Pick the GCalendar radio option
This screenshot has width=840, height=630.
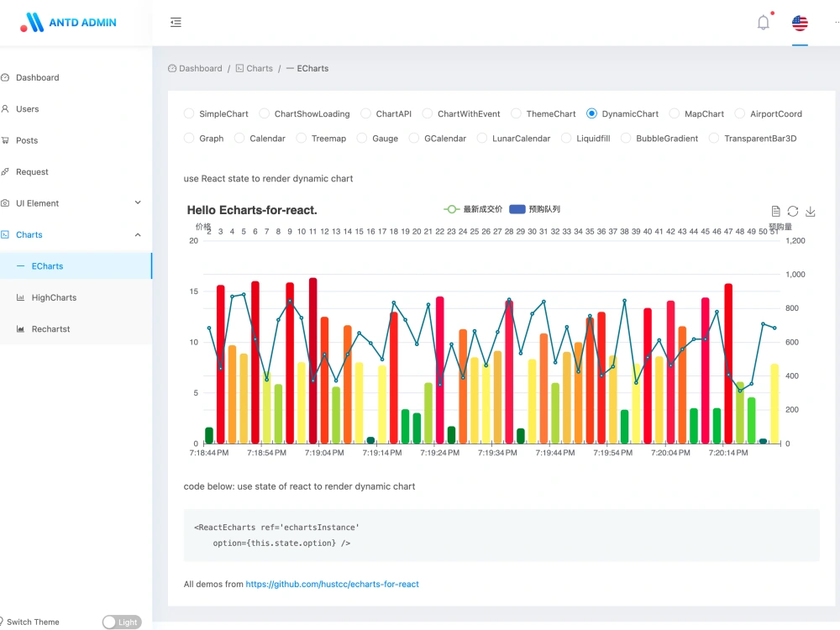(414, 139)
